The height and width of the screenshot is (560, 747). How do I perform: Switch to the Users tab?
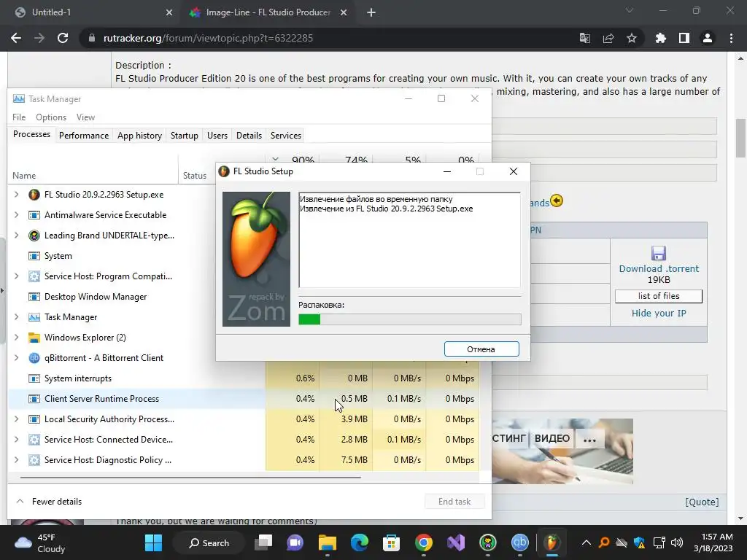click(x=217, y=135)
